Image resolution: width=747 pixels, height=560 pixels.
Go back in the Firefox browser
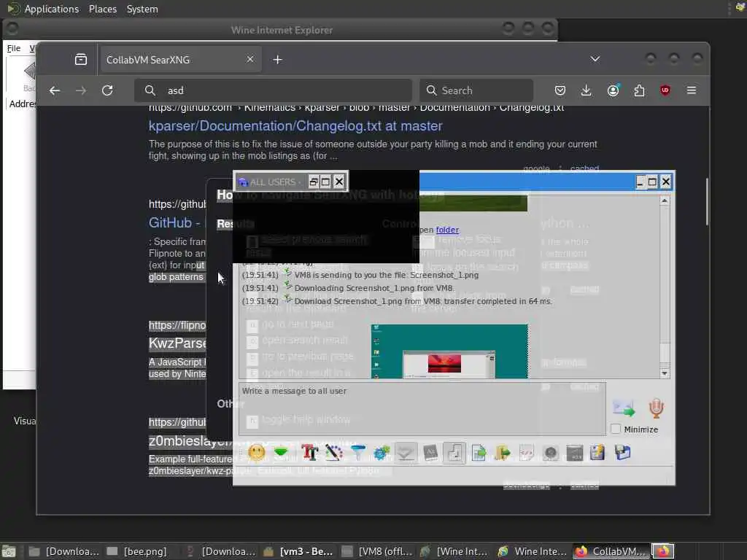[55, 90]
